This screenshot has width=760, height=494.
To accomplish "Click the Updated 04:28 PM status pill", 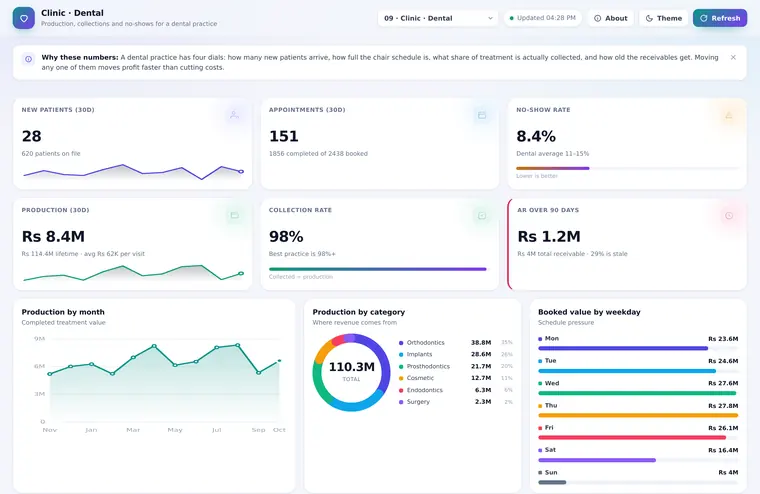I will click(x=542, y=18).
